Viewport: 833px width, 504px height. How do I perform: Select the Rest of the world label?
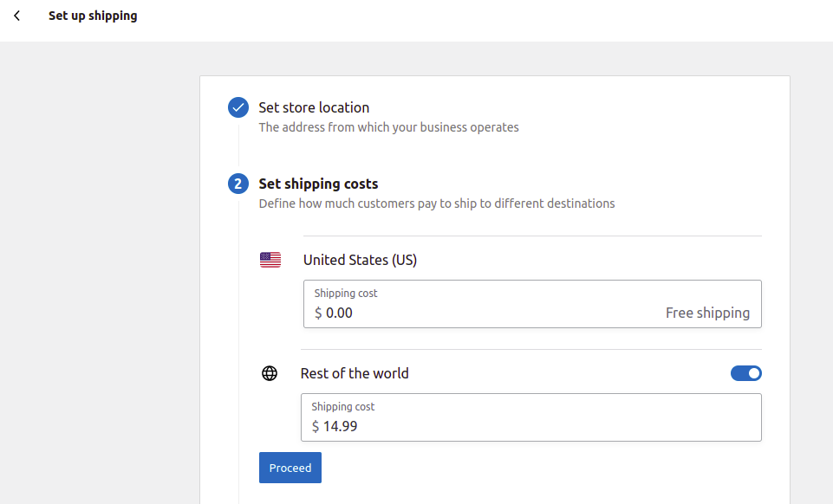coord(355,373)
